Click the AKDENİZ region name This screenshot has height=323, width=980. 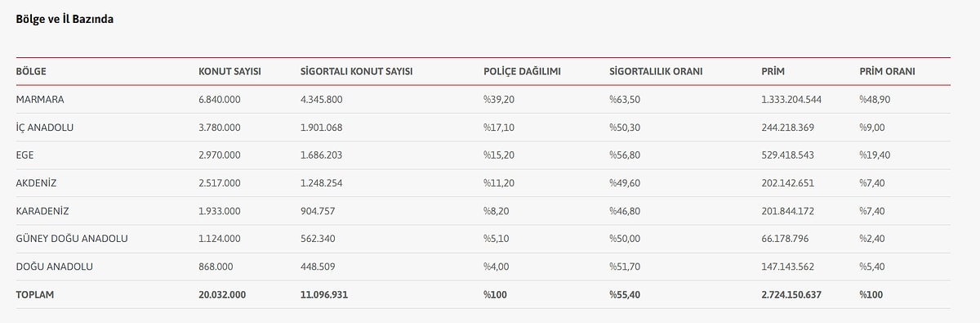click(x=38, y=183)
